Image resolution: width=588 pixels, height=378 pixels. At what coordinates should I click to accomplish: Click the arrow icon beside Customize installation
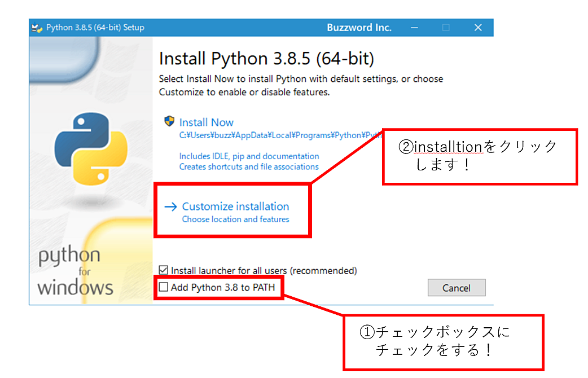(x=170, y=206)
